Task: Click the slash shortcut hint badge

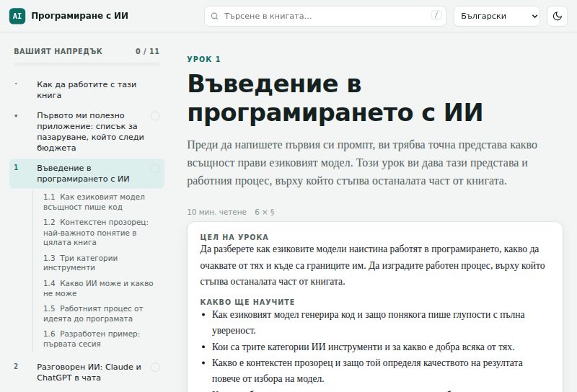Action: pos(436,15)
